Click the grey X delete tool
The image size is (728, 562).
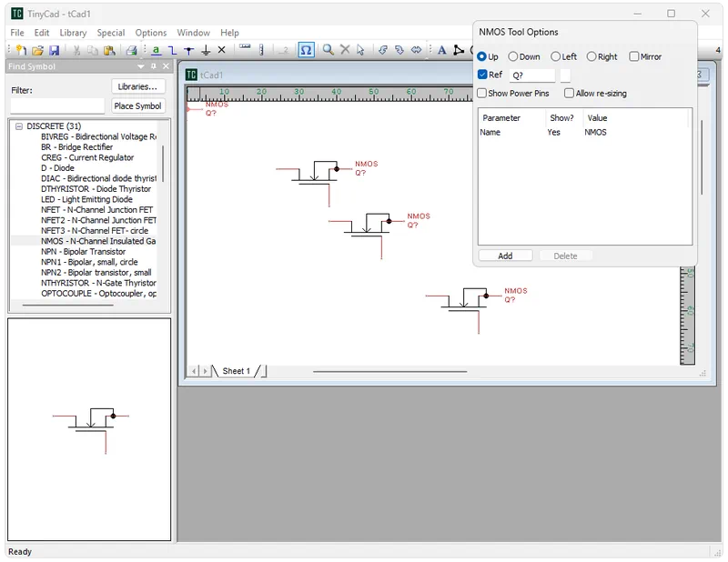[345, 49]
